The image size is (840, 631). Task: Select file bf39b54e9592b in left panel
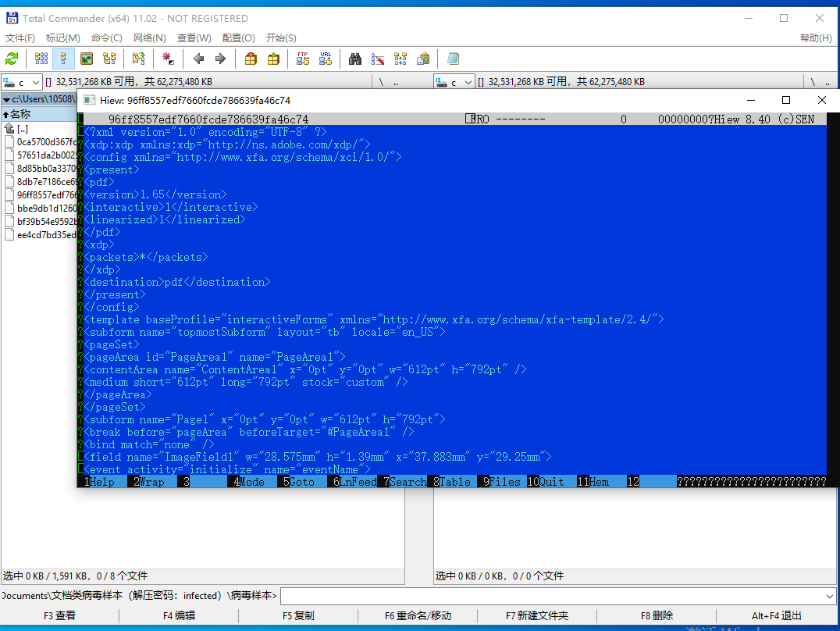pyautogui.click(x=41, y=222)
